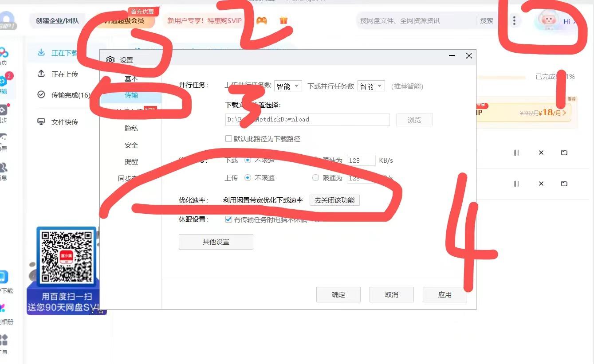Select the upload 限速为 radio button
The height and width of the screenshot is (364, 594).
click(315, 178)
